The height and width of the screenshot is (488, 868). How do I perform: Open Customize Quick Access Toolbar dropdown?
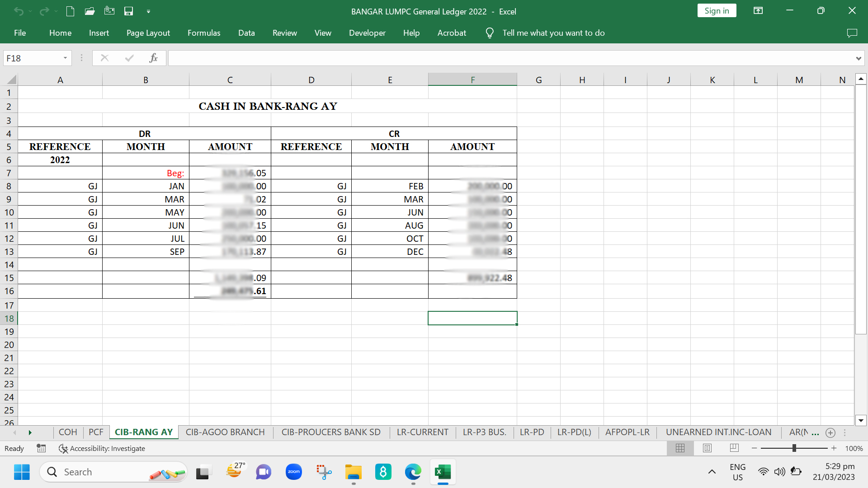(148, 11)
